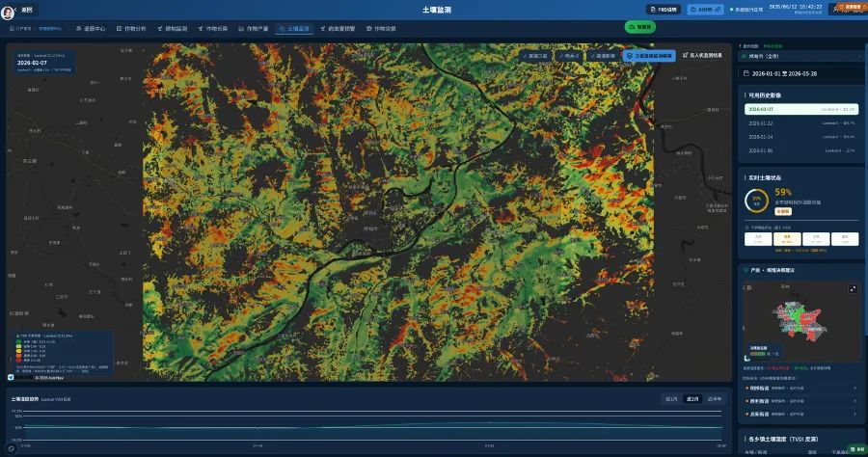Open the 遥感中心 navigation tab

pos(91,29)
